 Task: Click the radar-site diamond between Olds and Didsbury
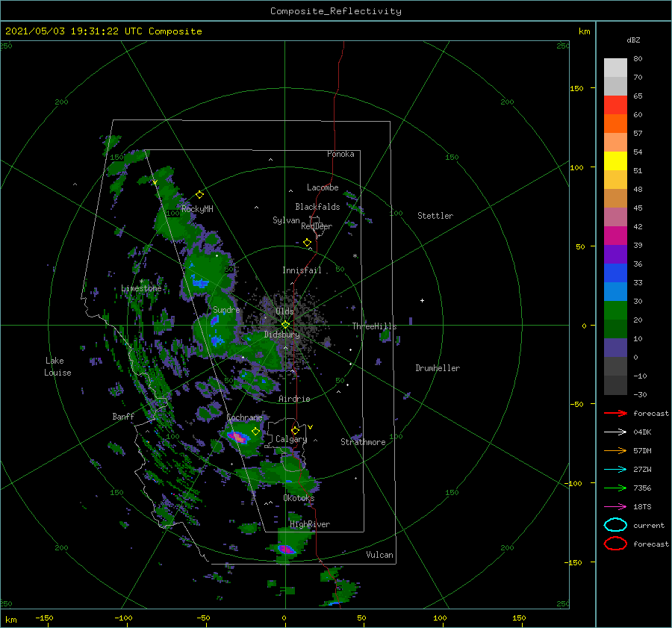click(x=285, y=325)
